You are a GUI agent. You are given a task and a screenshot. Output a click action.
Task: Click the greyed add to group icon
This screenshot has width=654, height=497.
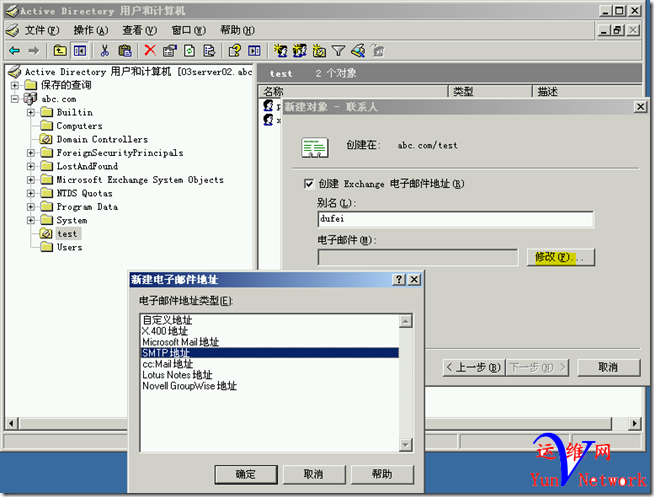click(377, 51)
